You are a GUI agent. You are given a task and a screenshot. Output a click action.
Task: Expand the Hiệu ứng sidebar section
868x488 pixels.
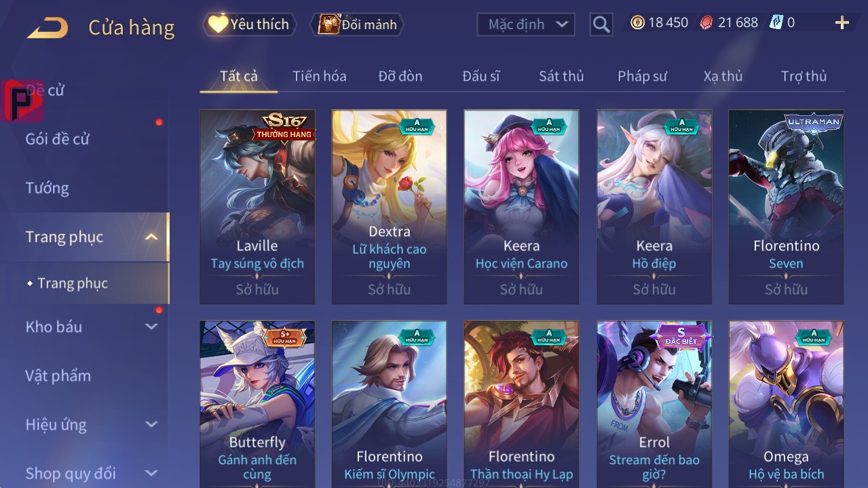(151, 425)
